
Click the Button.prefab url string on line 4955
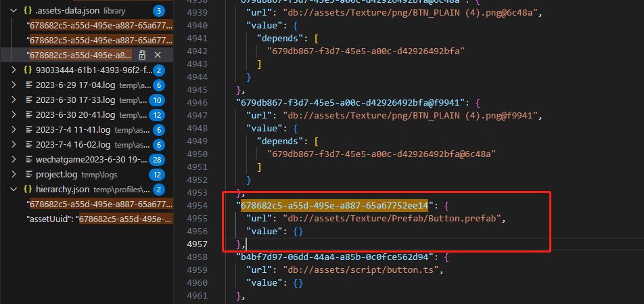tap(392, 218)
